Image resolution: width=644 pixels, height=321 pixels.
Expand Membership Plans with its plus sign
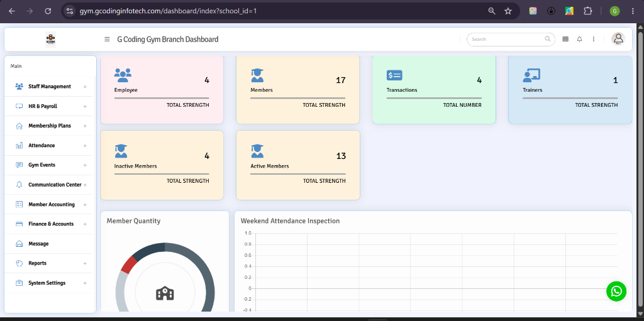tap(85, 126)
